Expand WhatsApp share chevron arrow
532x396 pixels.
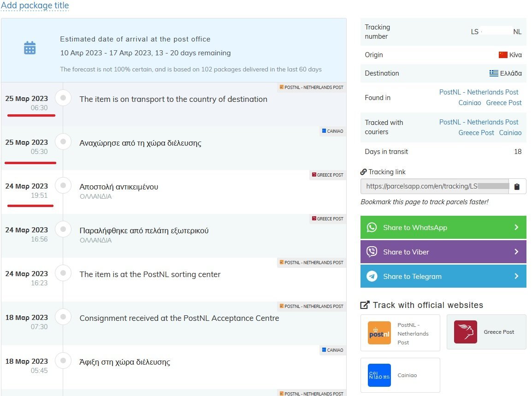coord(516,227)
